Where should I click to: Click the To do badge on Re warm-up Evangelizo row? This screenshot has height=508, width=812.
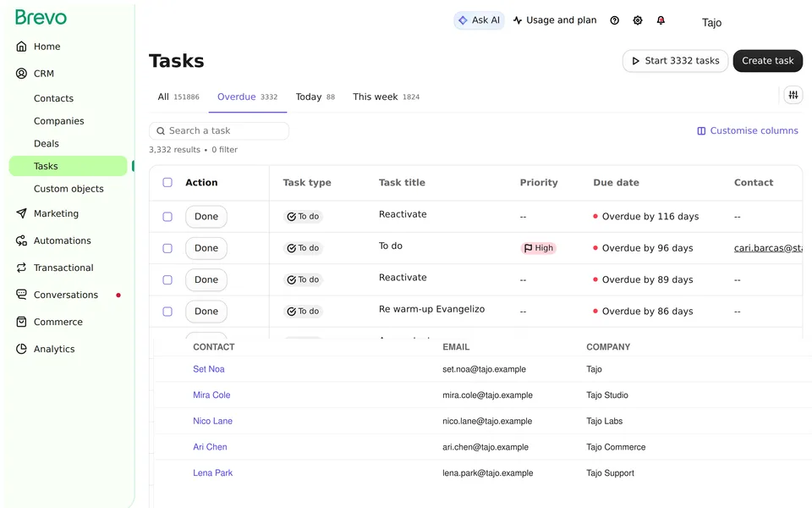pos(304,311)
